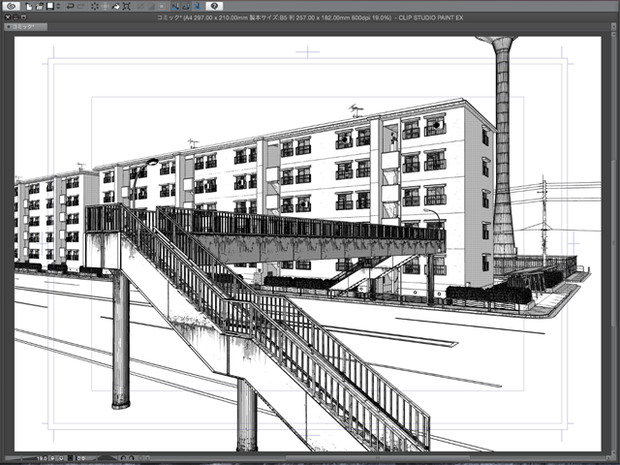This screenshot has height=465, width=620.
Task: Expand the save options arrows
Action: coord(58,6)
